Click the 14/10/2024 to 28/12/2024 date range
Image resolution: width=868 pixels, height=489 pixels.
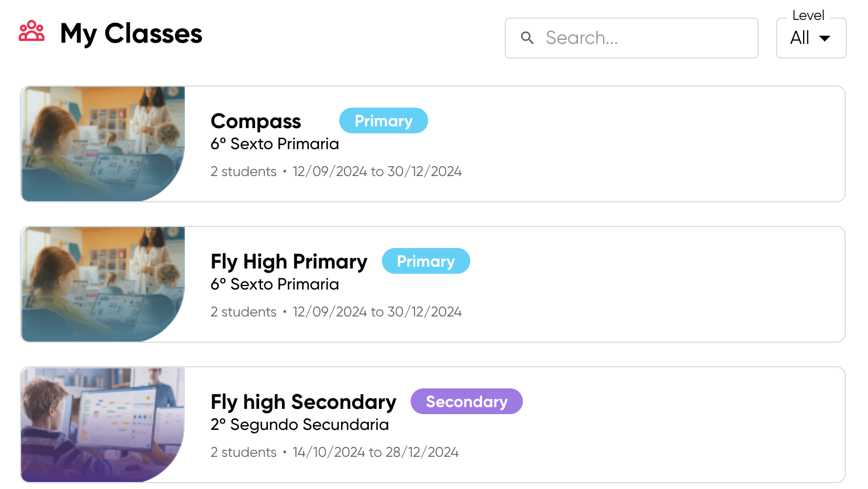(376, 452)
